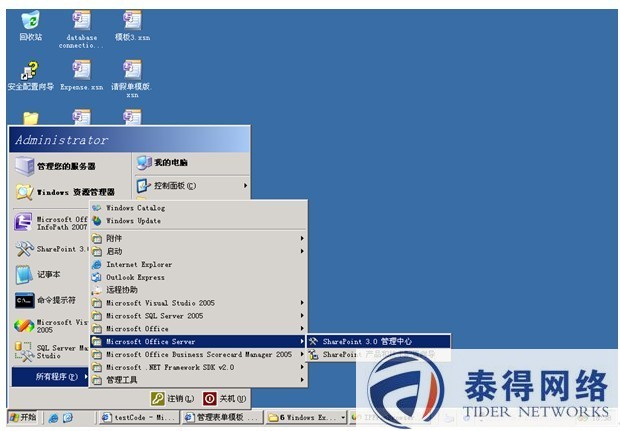Open 命令提示符 command prompt
The width and height of the screenshot is (620, 431).
51,300
